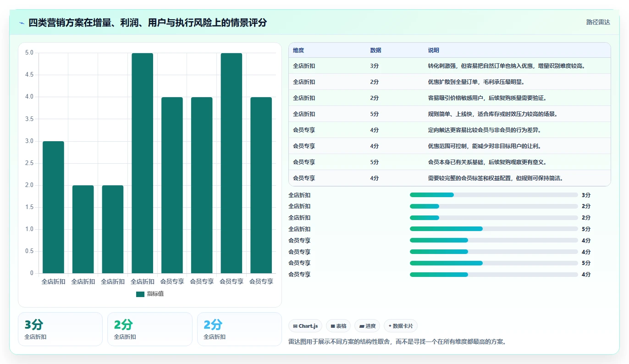Viewport: 629px width, 364px height.
Task: Click the 全店折扣 bar with value 3
Action: click(53, 207)
